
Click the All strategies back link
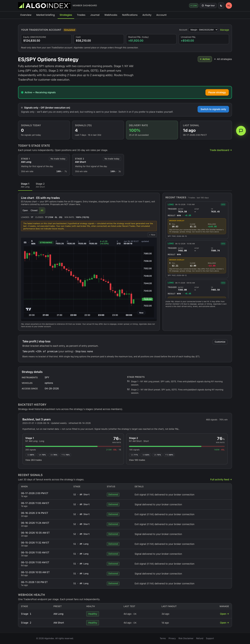click(223, 59)
